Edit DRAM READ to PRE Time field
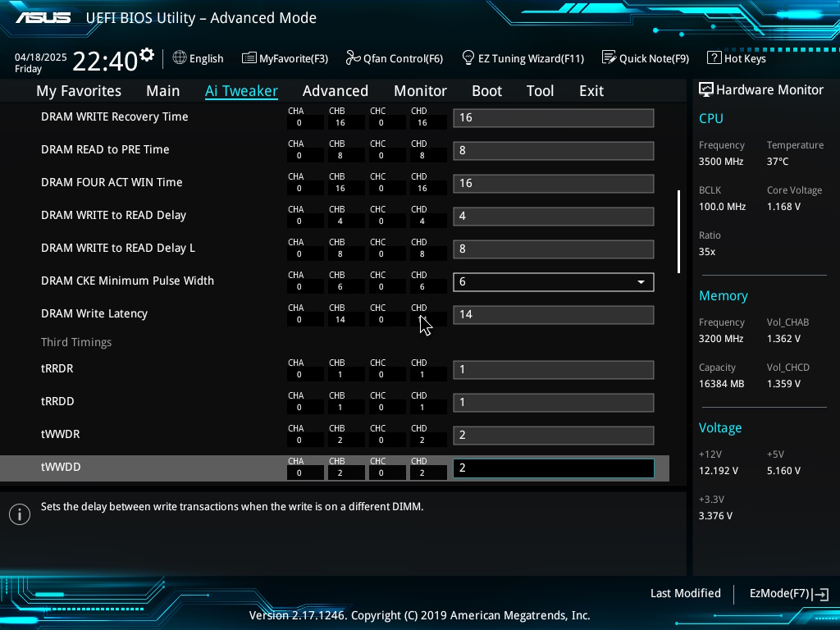Screen dimensions: 840x630 [x=554, y=151]
